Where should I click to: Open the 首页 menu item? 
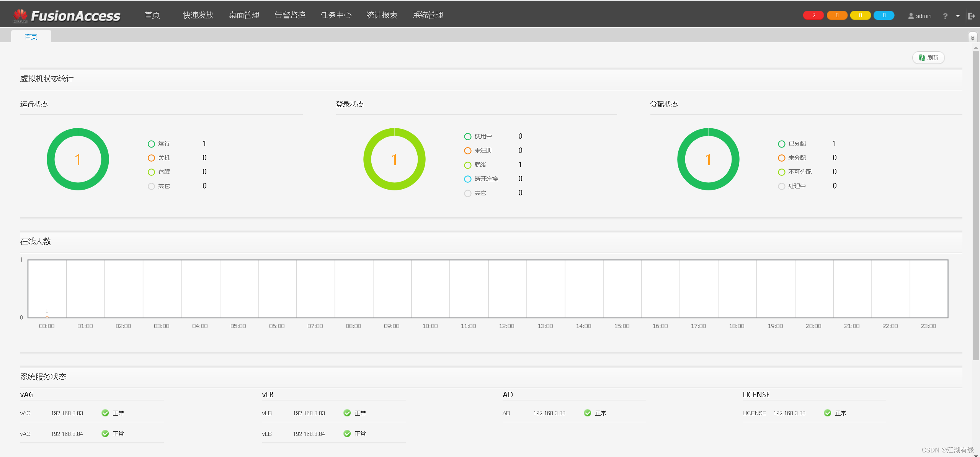click(x=152, y=15)
